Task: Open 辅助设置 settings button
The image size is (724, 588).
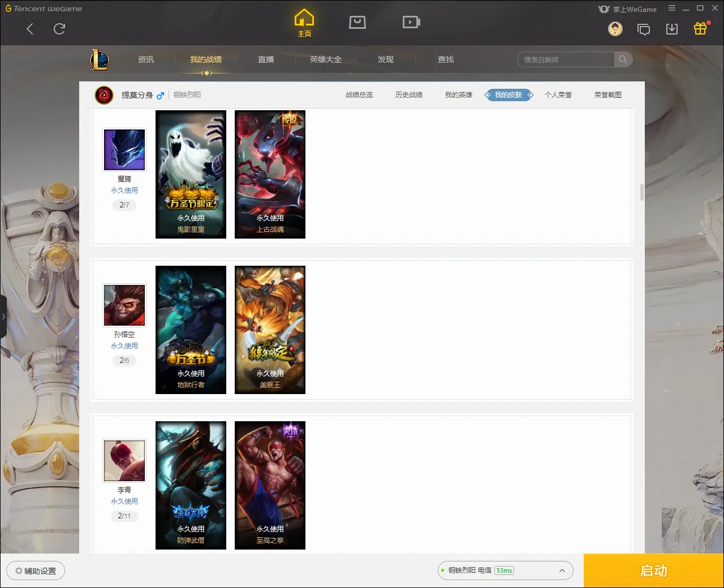Action: tap(36, 570)
